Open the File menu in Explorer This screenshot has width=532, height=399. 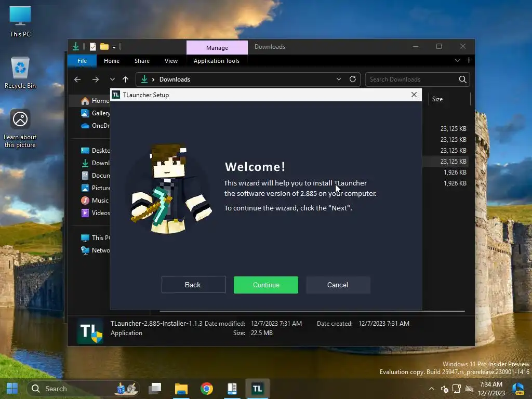tap(82, 61)
